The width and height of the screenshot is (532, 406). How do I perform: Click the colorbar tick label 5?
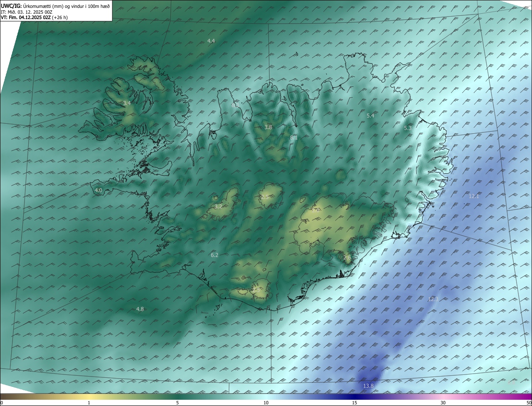[177, 403]
